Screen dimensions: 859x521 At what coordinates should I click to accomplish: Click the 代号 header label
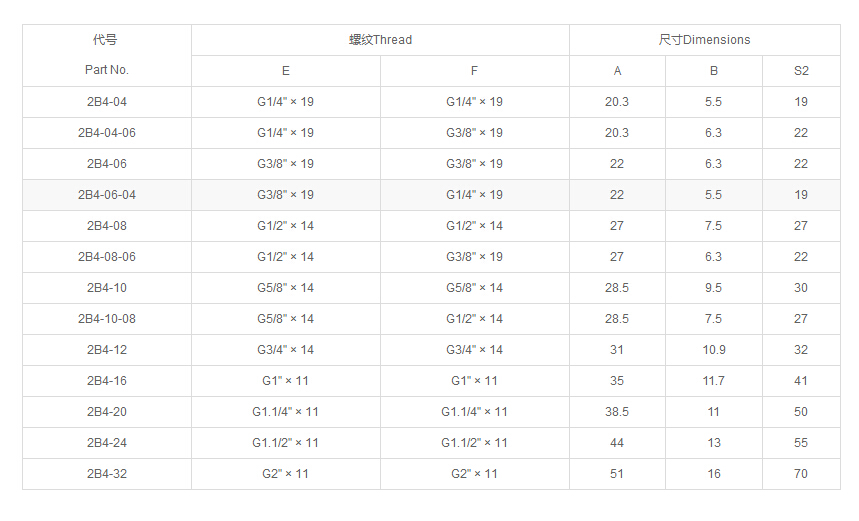pos(105,40)
